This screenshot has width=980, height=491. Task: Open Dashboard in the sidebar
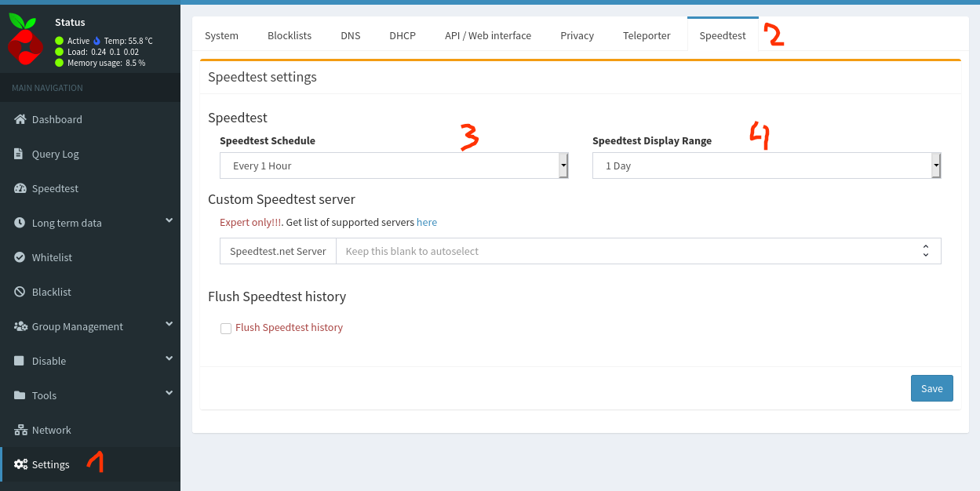click(x=90, y=119)
